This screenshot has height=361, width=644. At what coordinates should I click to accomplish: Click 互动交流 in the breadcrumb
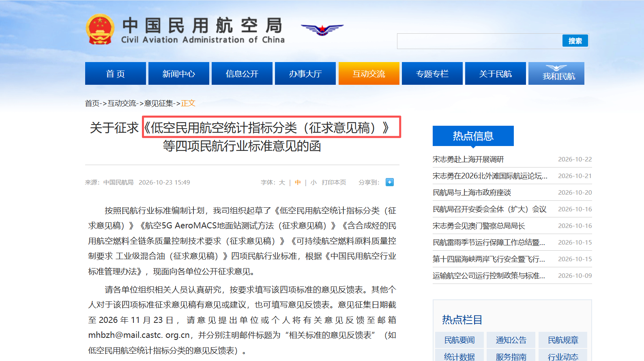click(122, 103)
